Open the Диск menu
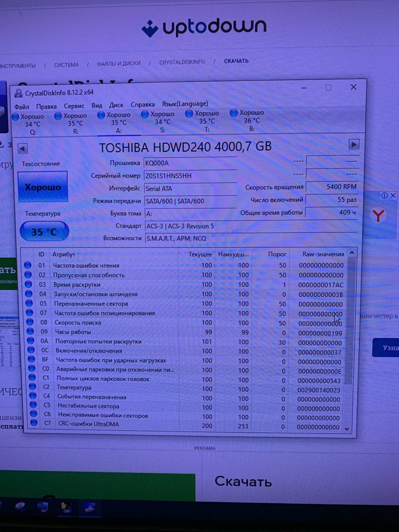The width and height of the screenshot is (399, 532). (116, 105)
